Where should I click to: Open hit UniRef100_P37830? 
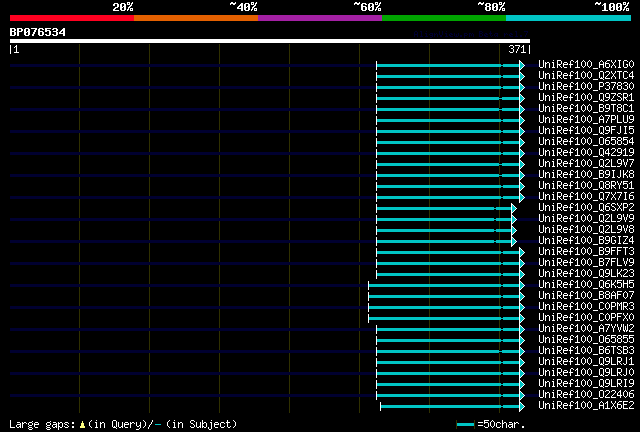586,87
